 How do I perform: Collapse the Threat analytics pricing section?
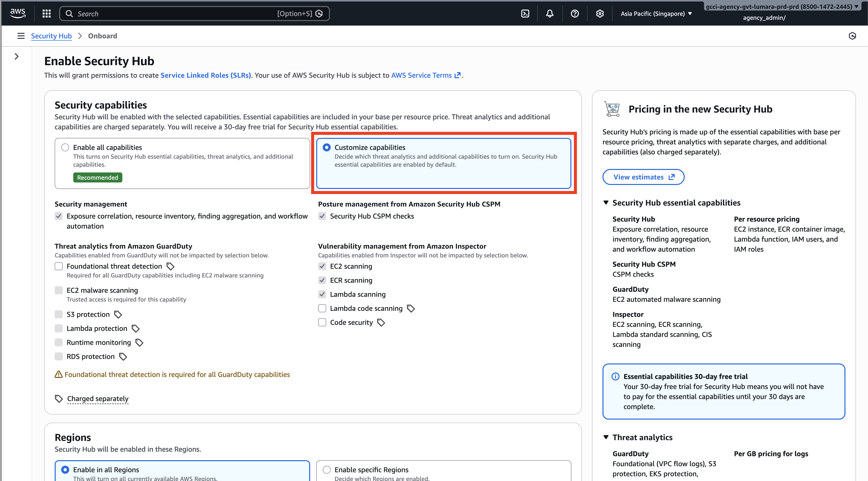coord(606,437)
